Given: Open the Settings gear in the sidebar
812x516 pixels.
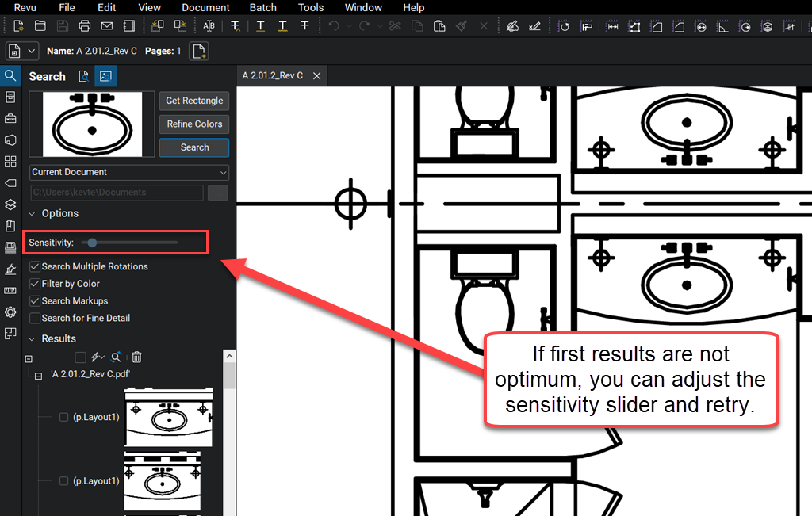Looking at the screenshot, I should point(10,312).
